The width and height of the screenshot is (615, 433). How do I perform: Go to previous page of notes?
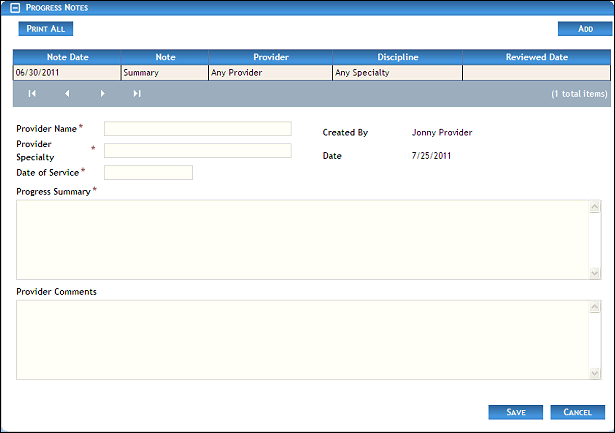point(67,94)
